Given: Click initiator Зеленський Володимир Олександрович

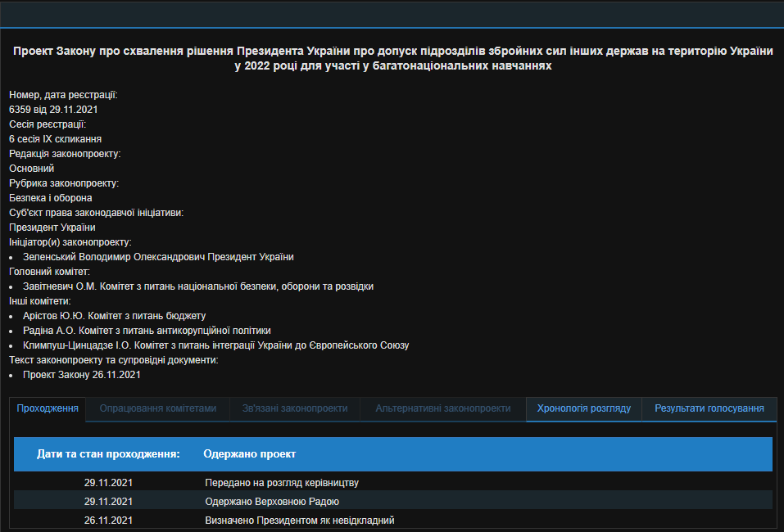Looking at the screenshot, I should 158,257.
